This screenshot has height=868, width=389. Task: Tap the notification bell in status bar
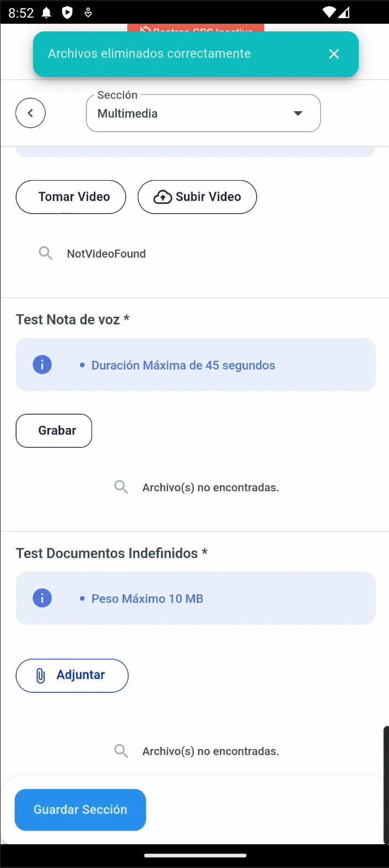47,13
